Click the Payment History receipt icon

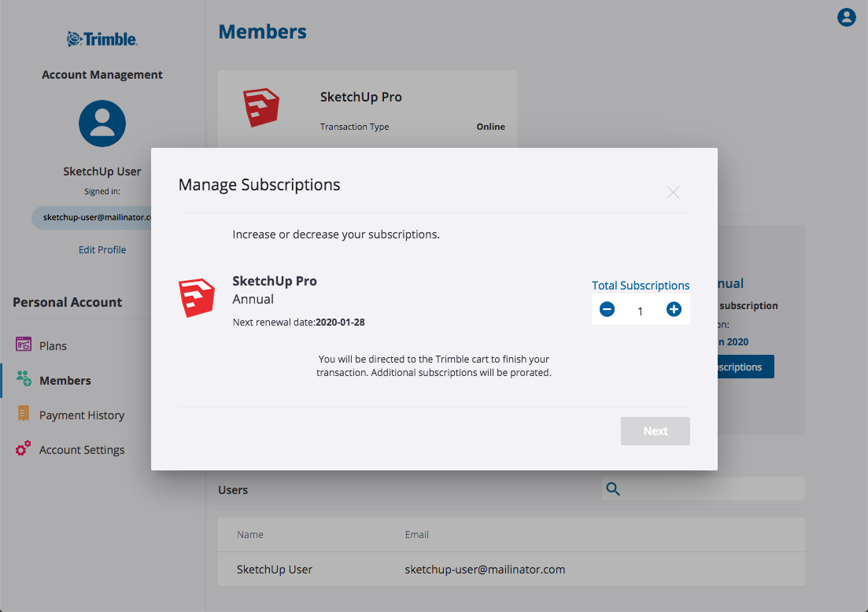pyautogui.click(x=24, y=413)
